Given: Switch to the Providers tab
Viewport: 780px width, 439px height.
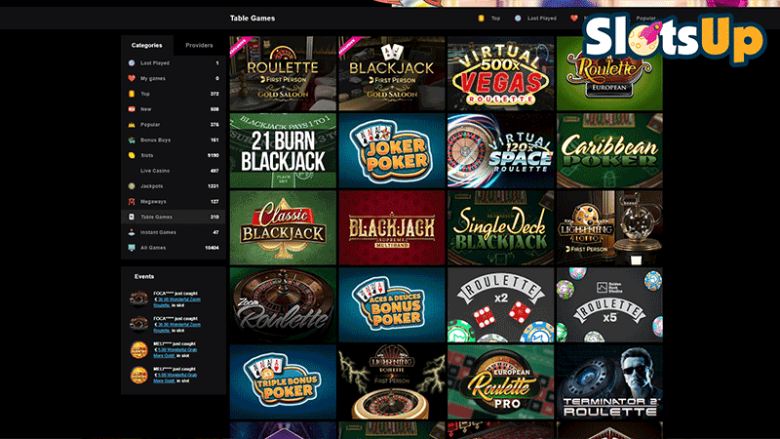Looking at the screenshot, I should click(199, 45).
